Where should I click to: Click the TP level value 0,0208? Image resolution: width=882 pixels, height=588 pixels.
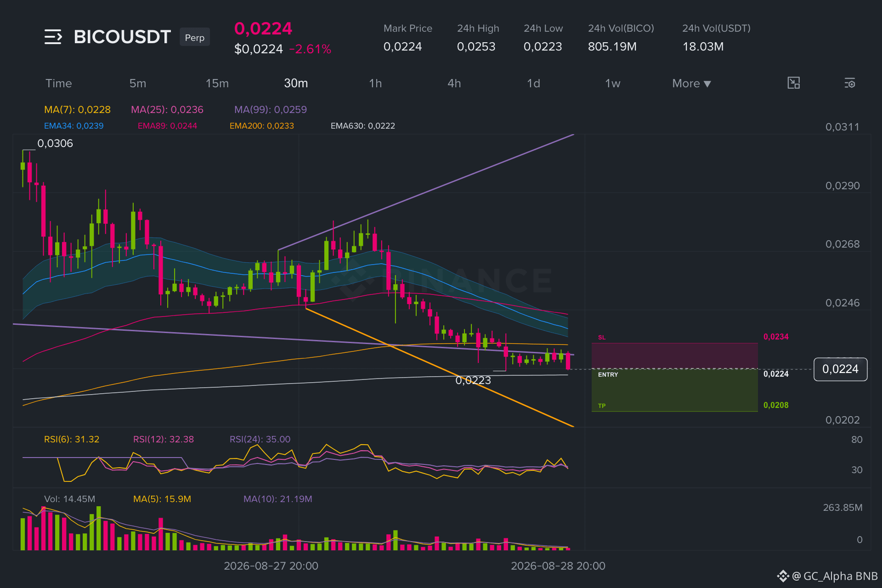click(x=776, y=405)
